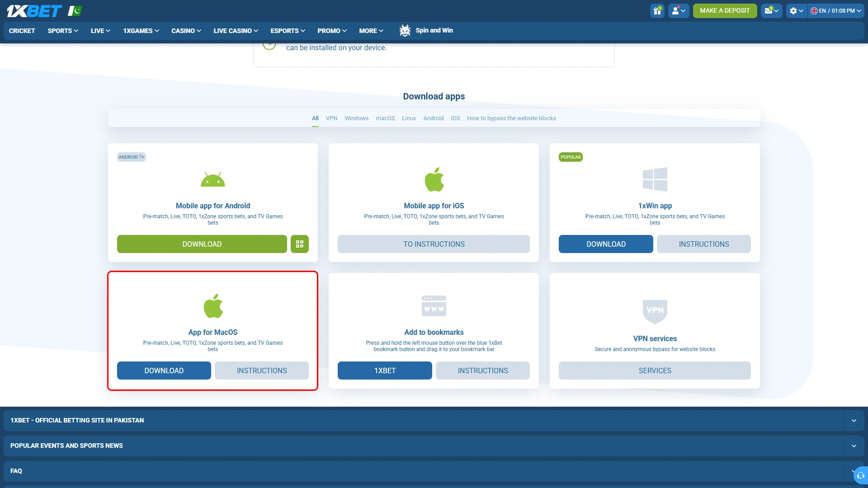
Task: Expand the Sports dropdown menu
Action: pyautogui.click(x=63, y=31)
